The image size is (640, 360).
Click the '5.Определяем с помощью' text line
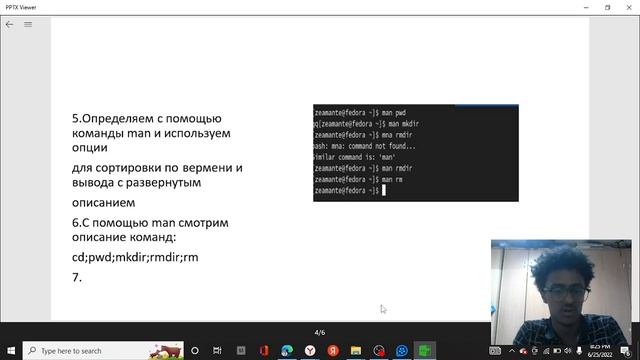coord(147,118)
